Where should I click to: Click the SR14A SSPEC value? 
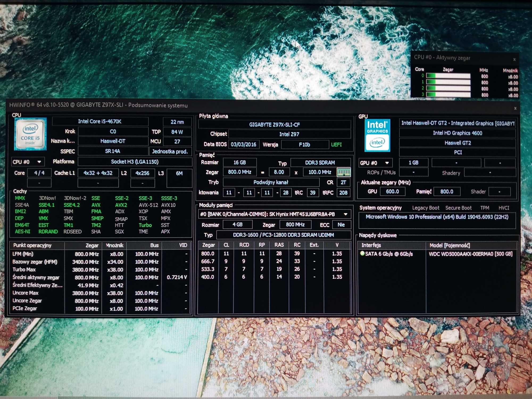click(x=113, y=151)
